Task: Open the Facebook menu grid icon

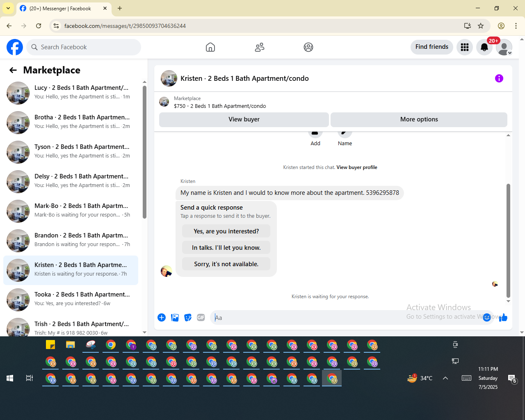Action: click(x=465, y=47)
